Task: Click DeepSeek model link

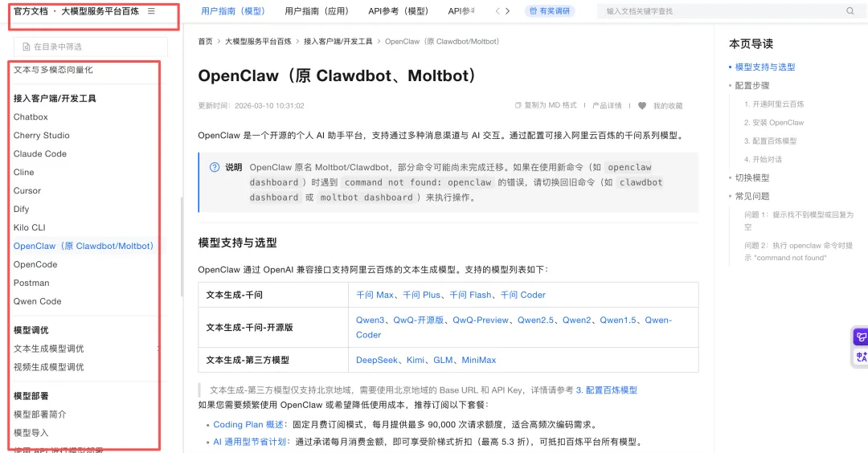Action: (x=376, y=360)
